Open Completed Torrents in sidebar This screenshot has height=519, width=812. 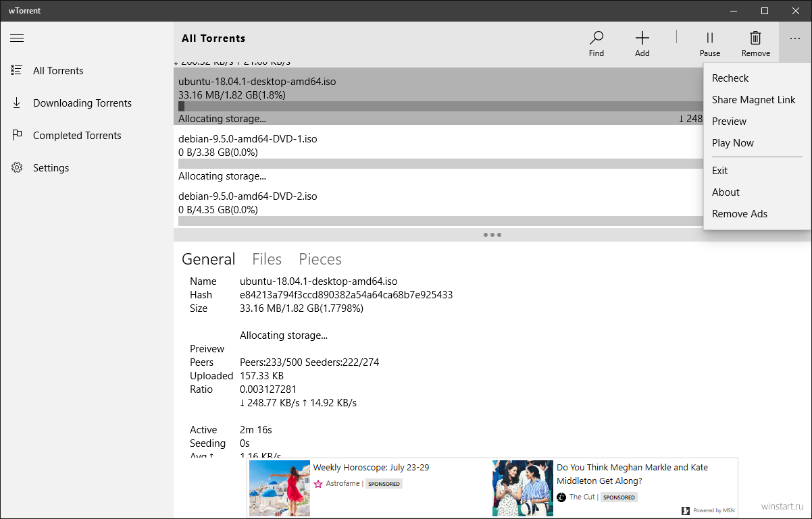(x=77, y=135)
